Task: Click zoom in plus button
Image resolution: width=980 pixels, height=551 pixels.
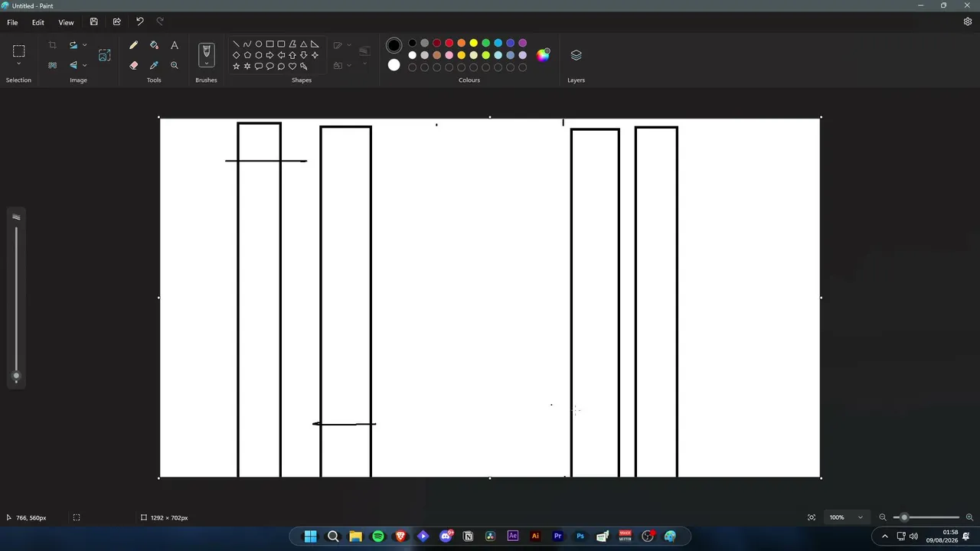Action: pyautogui.click(x=969, y=517)
